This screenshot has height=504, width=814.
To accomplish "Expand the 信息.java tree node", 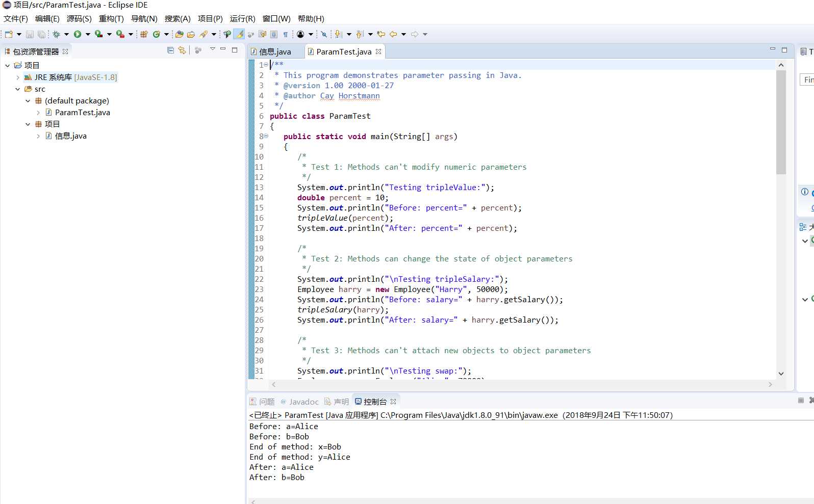I will [x=38, y=136].
